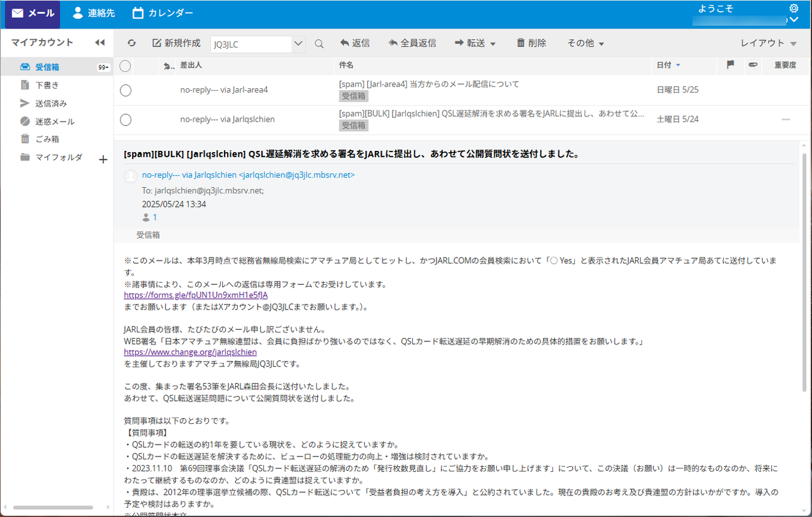Open the change.org/jarlqslchien link

pos(190,352)
